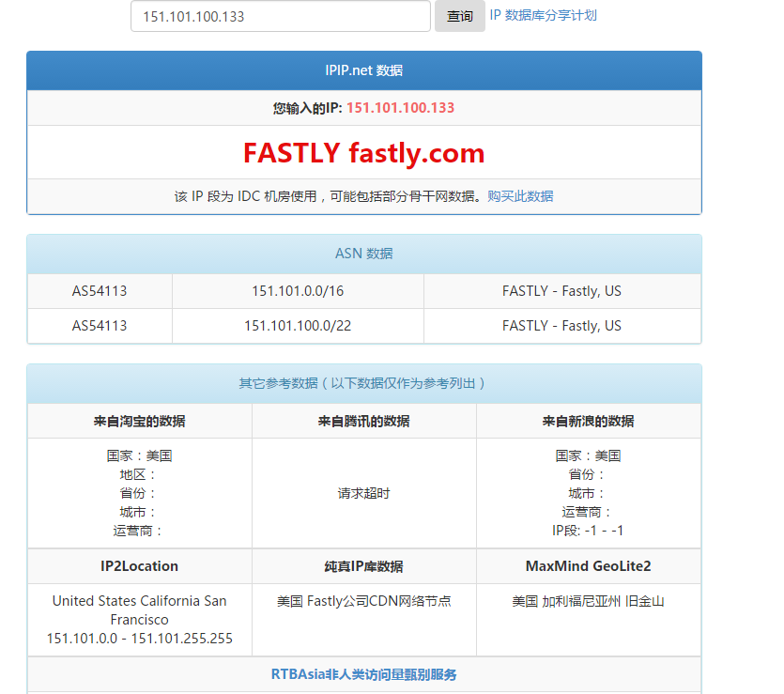This screenshot has height=694, width=784.
Task: Click FASTLY - Fastly, US in /22 row
Action: coord(562,326)
